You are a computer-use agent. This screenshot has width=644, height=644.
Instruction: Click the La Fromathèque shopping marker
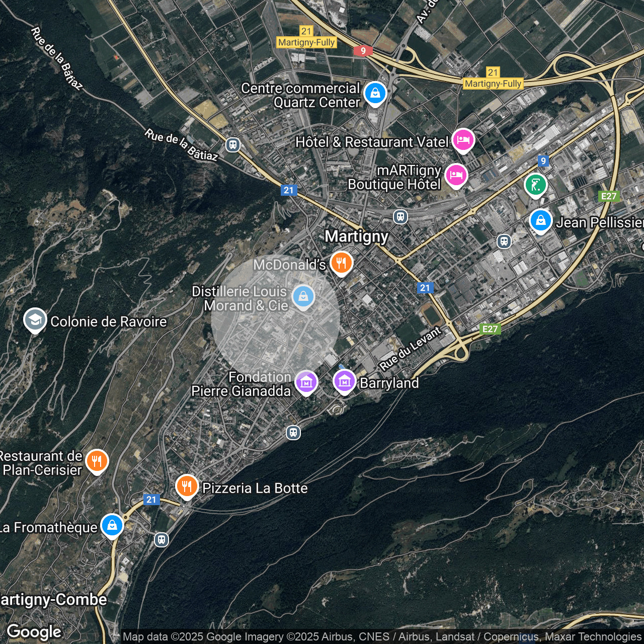tap(112, 525)
